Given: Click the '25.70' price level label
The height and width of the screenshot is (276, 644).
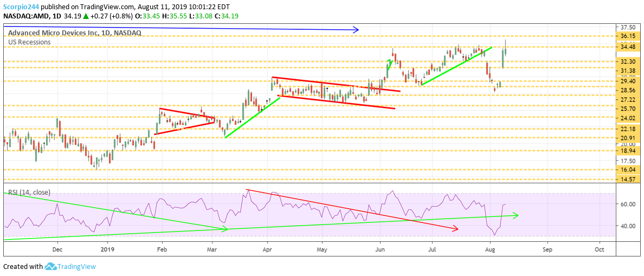Looking at the screenshot, I should click(x=628, y=109).
